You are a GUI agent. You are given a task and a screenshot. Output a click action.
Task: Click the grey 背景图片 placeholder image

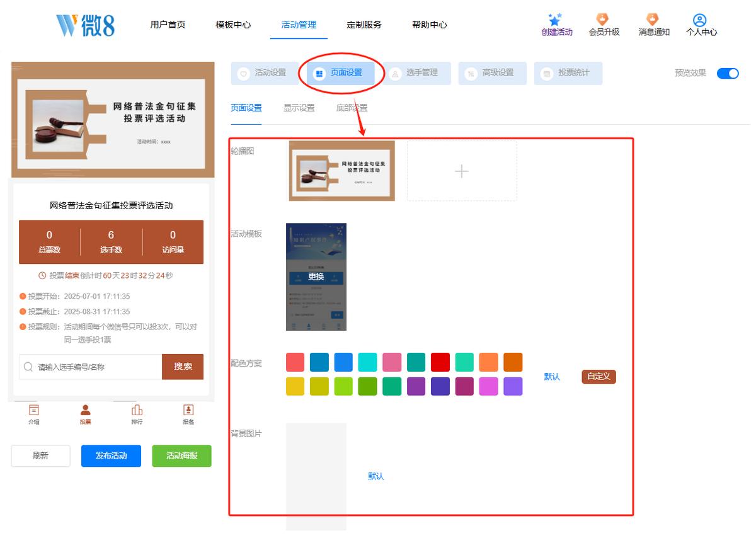coord(316,476)
